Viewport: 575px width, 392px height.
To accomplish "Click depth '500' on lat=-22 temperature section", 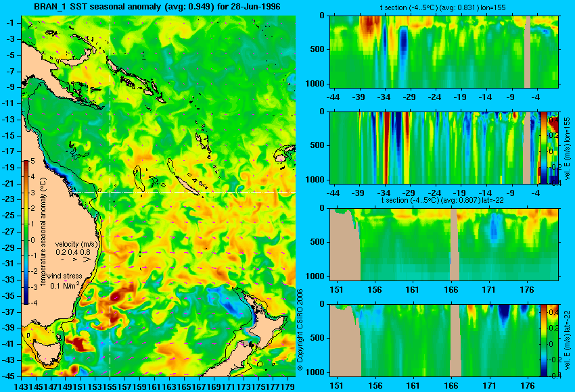I will tap(317, 242).
